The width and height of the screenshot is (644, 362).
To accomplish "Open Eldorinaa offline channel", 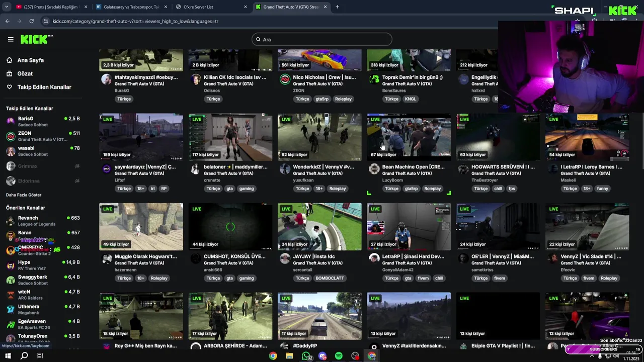I will coord(43,180).
